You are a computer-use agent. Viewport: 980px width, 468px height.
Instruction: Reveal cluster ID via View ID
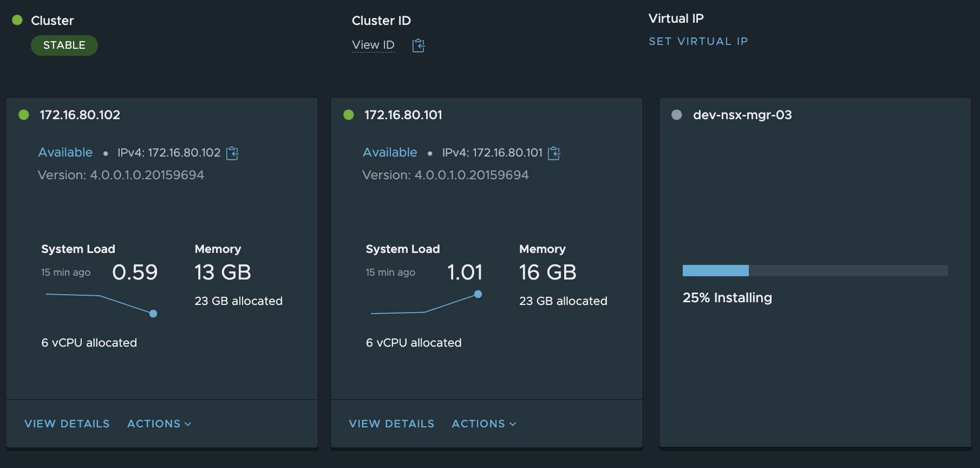point(373,45)
